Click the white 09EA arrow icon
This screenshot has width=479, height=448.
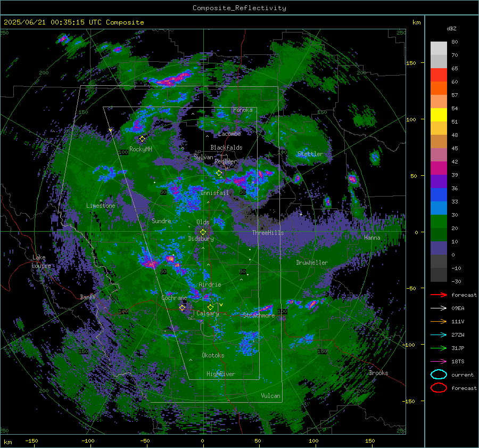pos(439,308)
